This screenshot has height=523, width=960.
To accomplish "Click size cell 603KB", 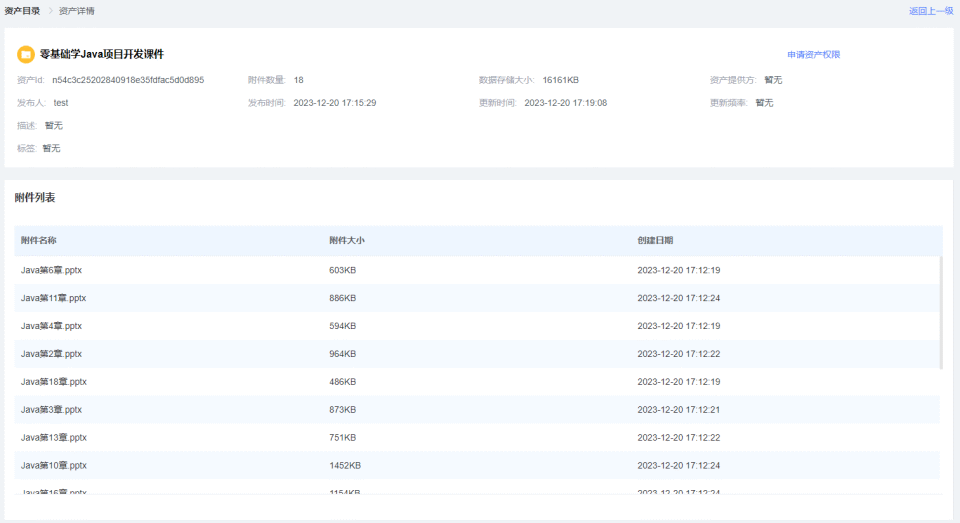I will (342, 270).
